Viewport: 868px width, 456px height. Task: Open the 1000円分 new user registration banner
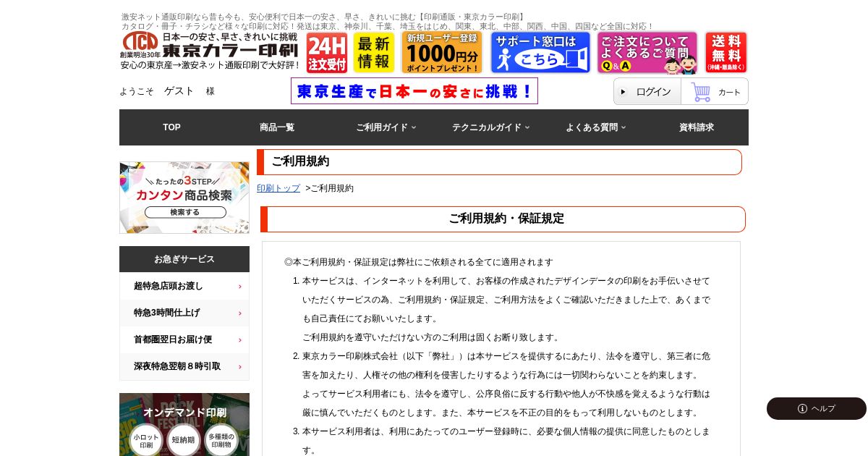tap(442, 52)
